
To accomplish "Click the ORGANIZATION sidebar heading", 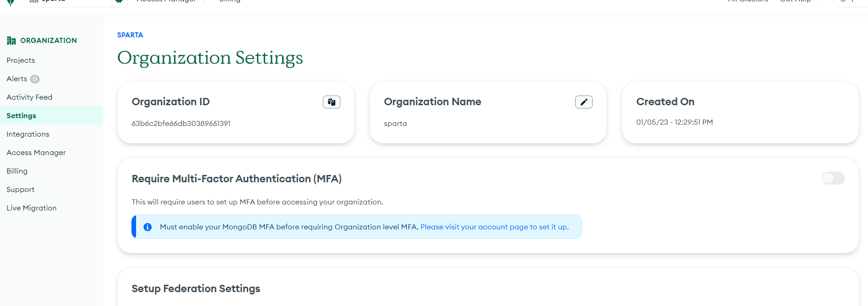I will 48,41.
